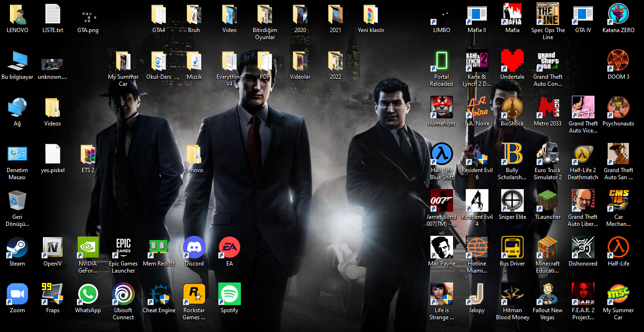Select the TLauncher icon
The width and height of the screenshot is (644, 332).
click(548, 201)
